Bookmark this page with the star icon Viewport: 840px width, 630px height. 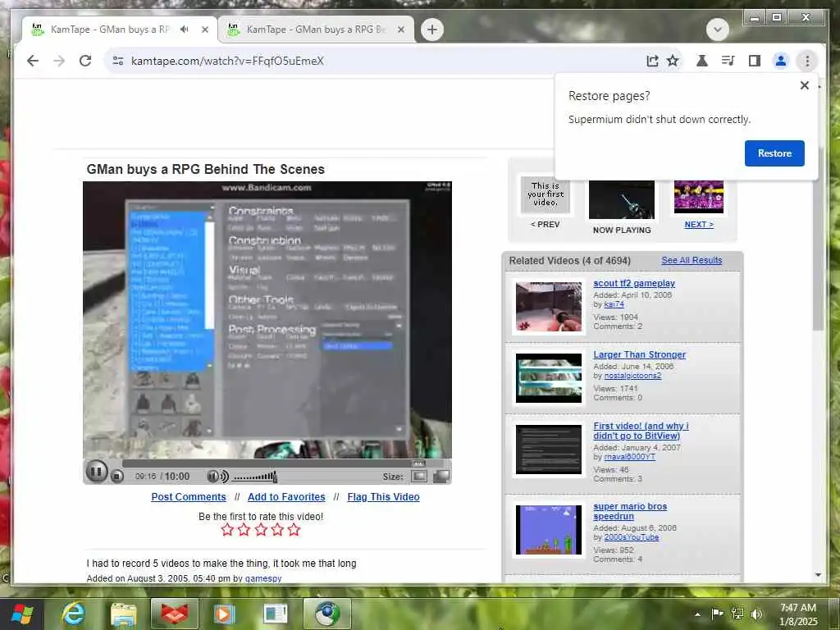(x=673, y=61)
